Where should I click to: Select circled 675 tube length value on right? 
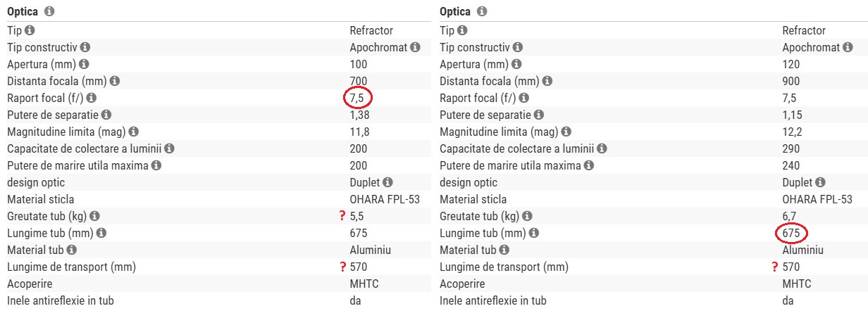[x=791, y=233]
